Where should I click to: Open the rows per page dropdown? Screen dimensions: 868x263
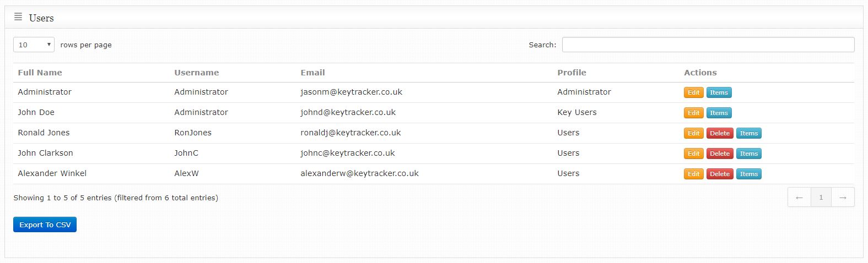[x=34, y=45]
